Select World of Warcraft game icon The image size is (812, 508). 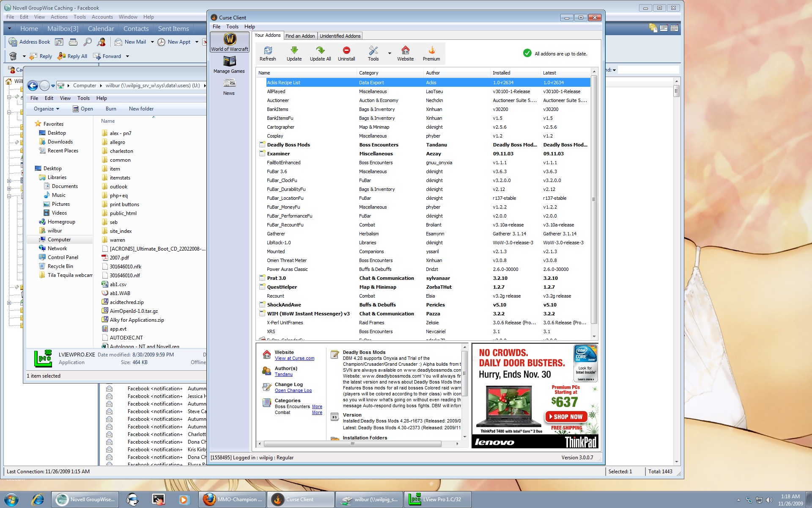click(230, 42)
